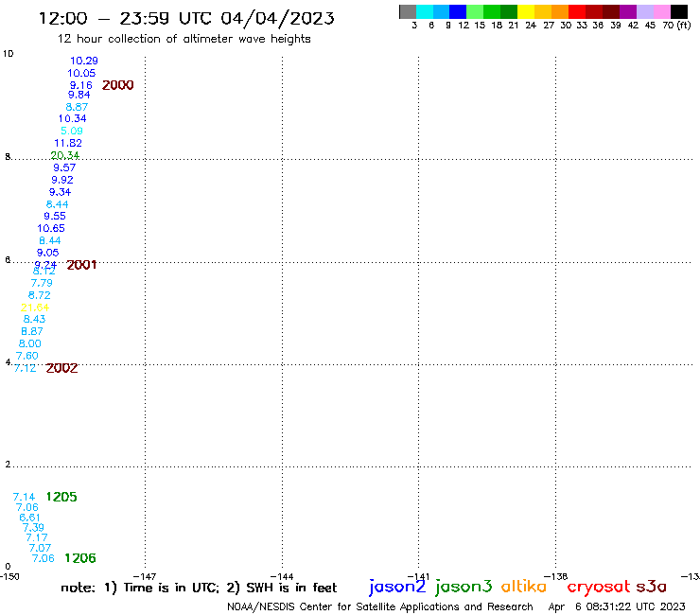Click the '12 hour collection of altimeter wave heights' subtitle

184,39
